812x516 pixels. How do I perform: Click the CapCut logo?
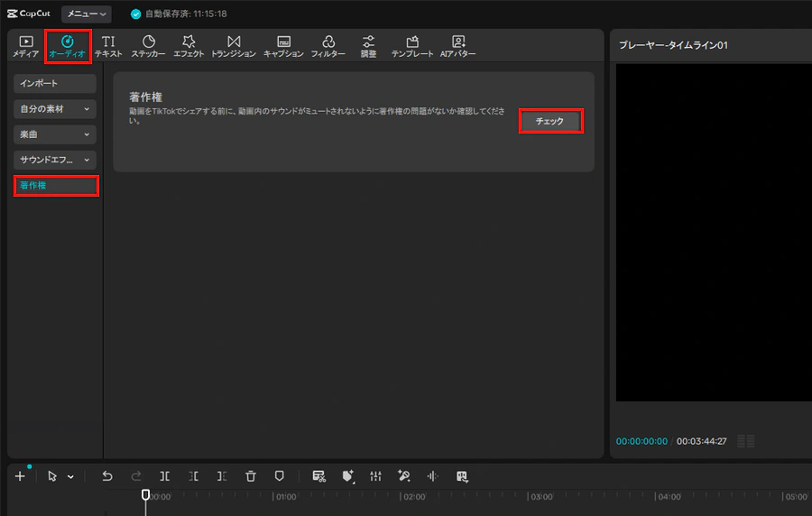pos(29,14)
